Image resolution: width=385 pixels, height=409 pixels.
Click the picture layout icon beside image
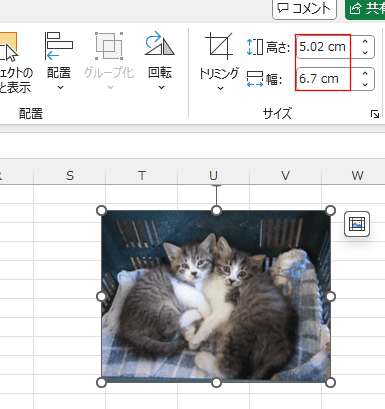pos(357,224)
